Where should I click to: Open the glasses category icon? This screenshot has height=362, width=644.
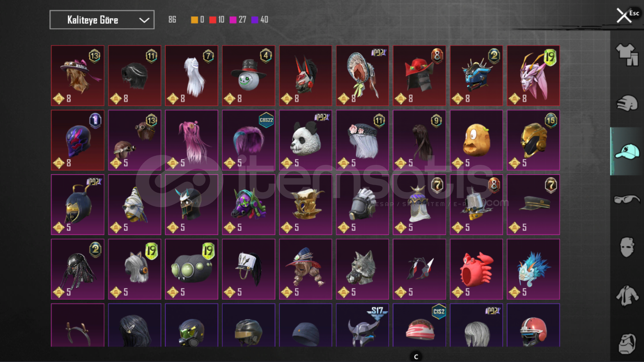[627, 199]
